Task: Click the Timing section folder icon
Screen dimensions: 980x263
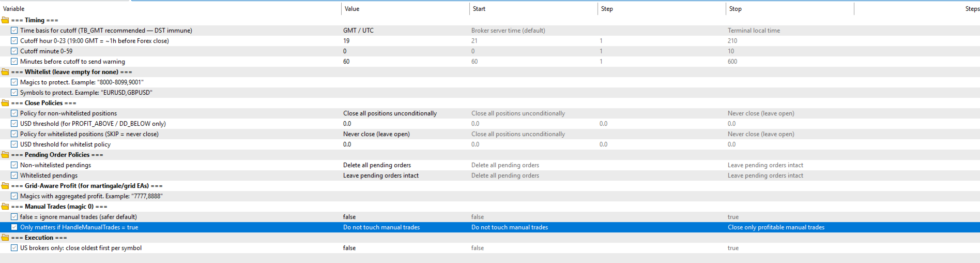Action: point(5,20)
